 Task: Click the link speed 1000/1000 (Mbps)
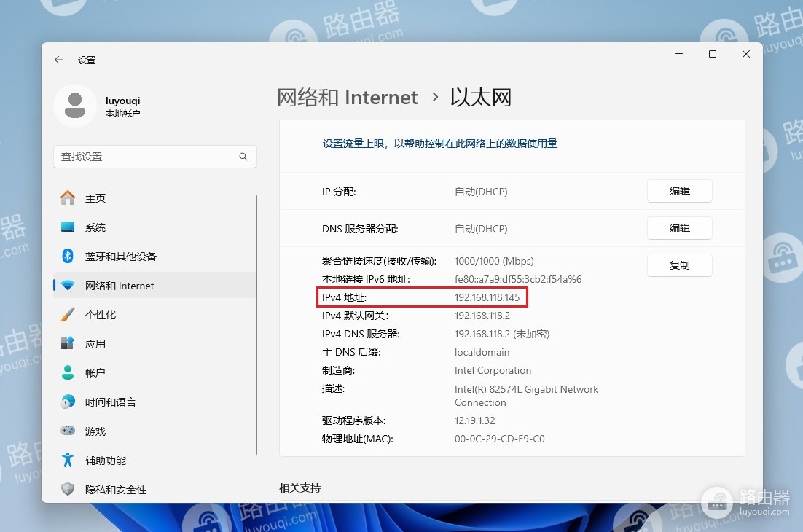(x=494, y=261)
